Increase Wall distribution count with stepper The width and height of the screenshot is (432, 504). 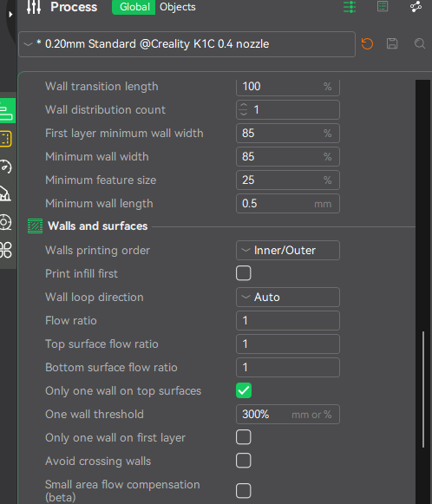coord(244,106)
